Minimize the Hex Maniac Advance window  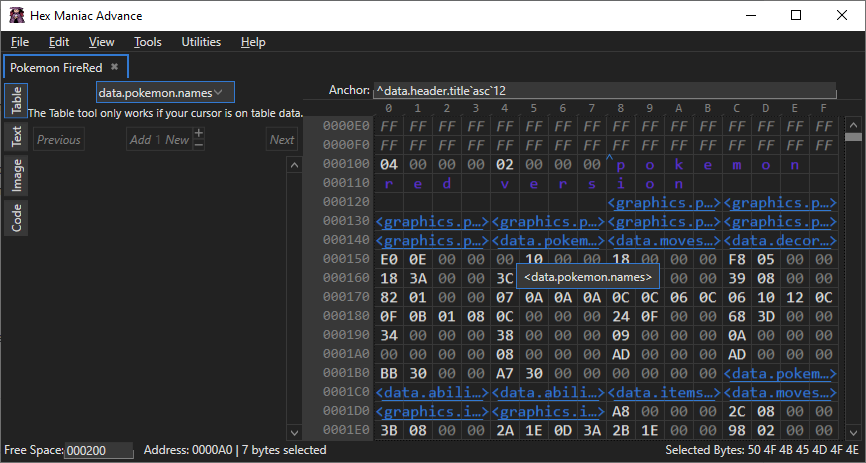point(751,15)
